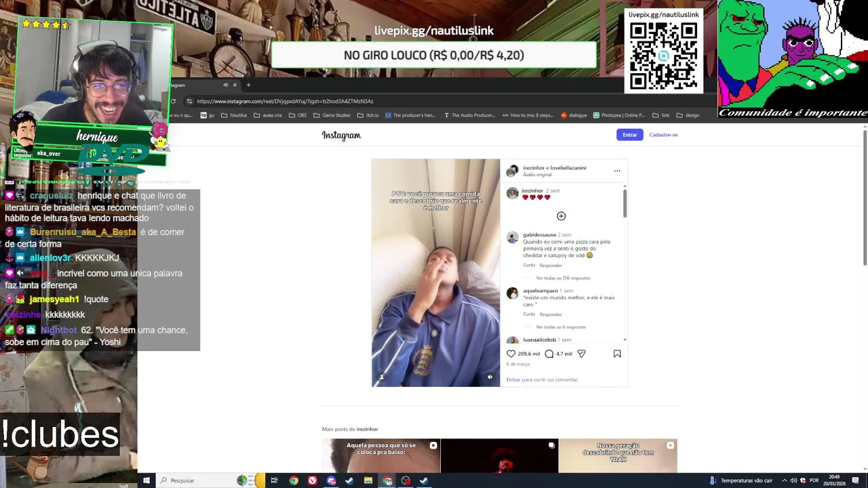The image size is (868, 488).
Task: Open the Cadastre-se sign up link
Action: [663, 135]
